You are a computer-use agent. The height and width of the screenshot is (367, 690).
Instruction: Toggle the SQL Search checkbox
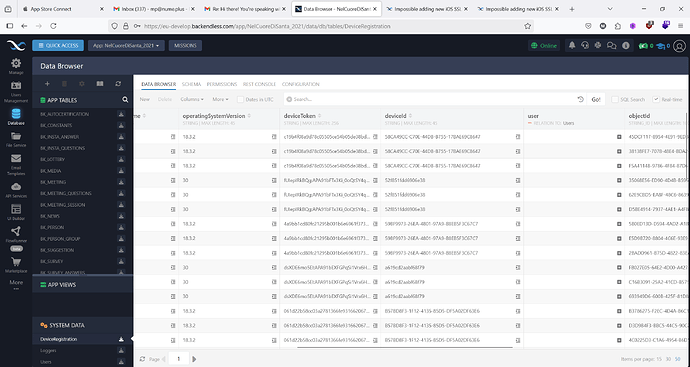[x=615, y=99]
